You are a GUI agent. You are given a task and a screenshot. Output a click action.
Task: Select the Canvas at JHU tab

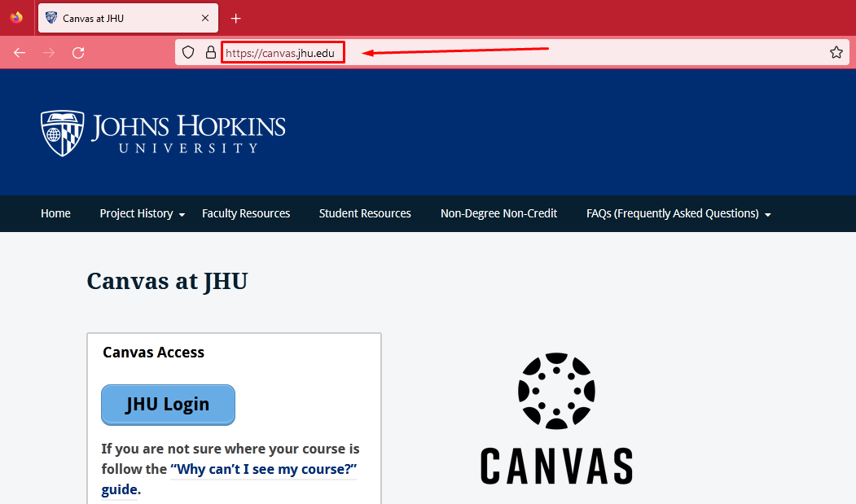[129, 18]
